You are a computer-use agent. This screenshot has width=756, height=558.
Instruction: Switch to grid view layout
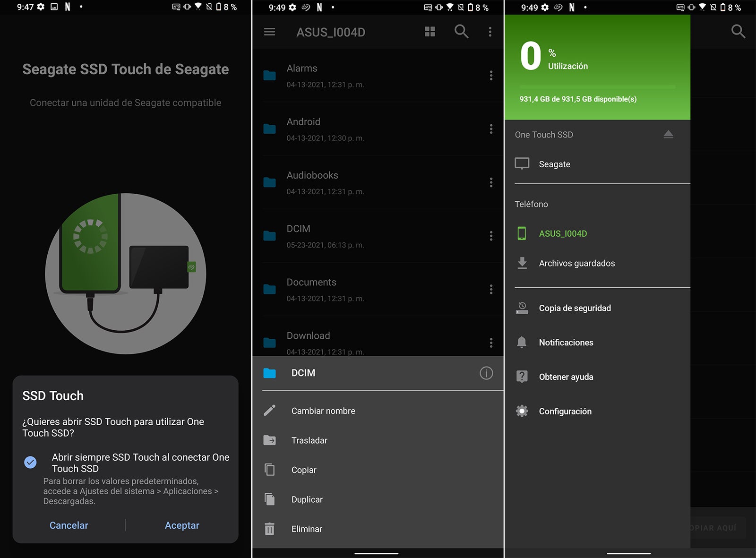point(430,32)
